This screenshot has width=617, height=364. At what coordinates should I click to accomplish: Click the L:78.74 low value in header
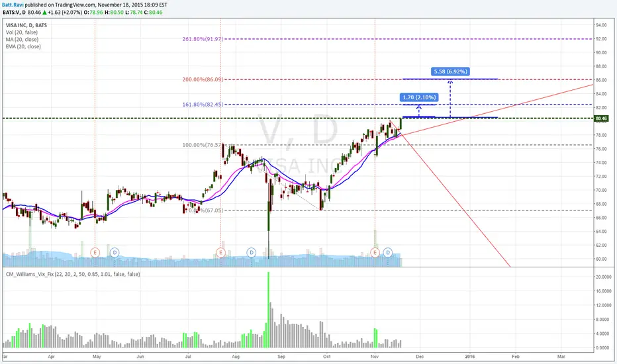click(x=134, y=12)
